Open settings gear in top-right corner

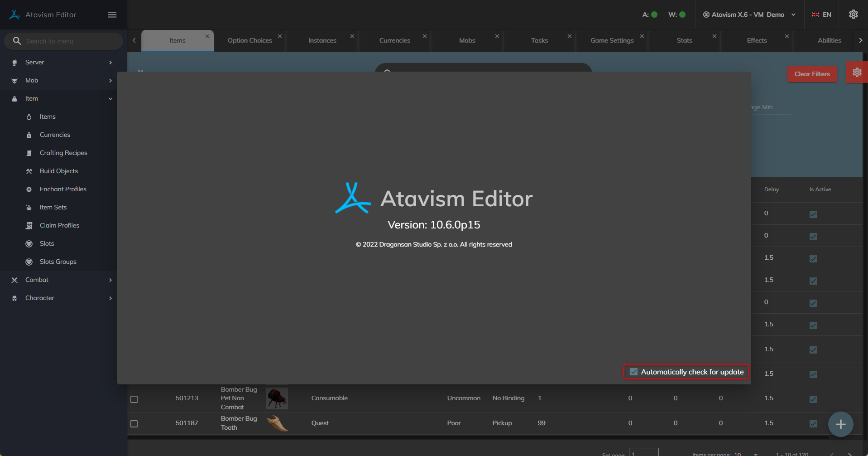(x=853, y=15)
